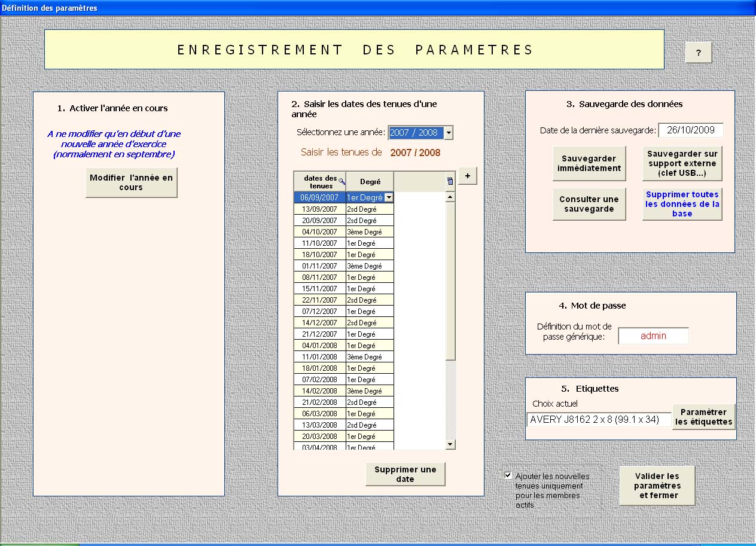
Task: Click Sauvegarder sur support externe button
Action: 682,163
